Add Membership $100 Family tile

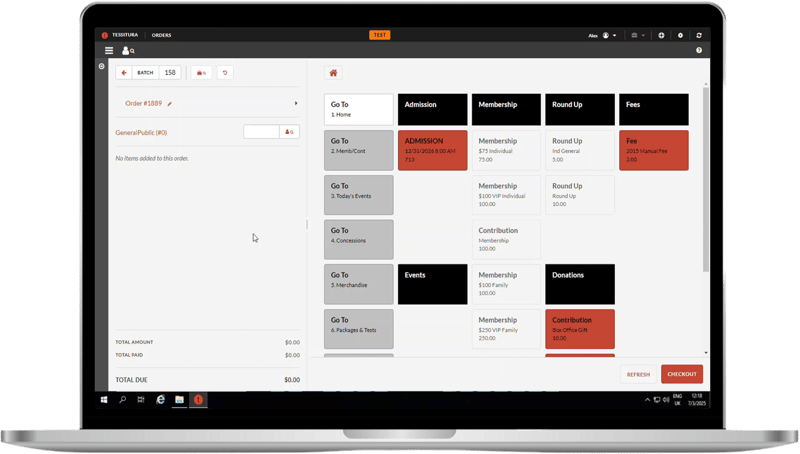point(506,284)
